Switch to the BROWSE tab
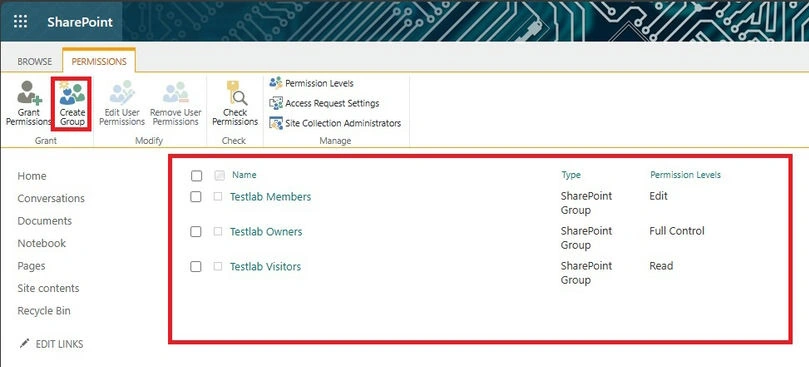This screenshot has height=367, width=809. pyautogui.click(x=35, y=61)
